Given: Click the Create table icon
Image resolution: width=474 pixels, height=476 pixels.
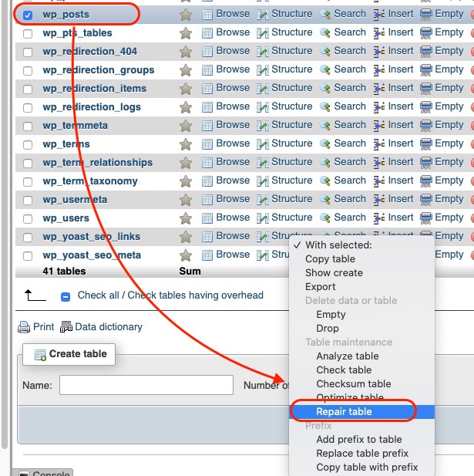Looking at the screenshot, I should click(x=40, y=355).
